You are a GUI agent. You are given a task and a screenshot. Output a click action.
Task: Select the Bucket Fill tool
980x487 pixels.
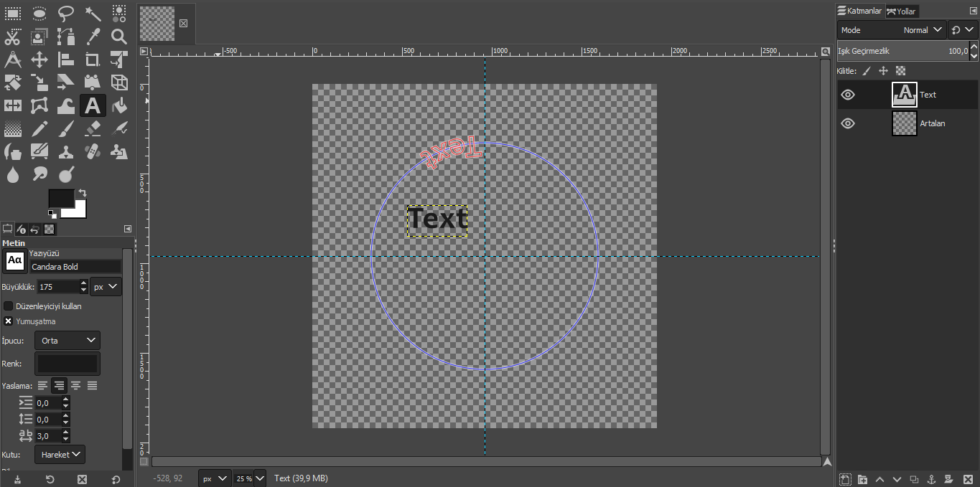tap(119, 105)
